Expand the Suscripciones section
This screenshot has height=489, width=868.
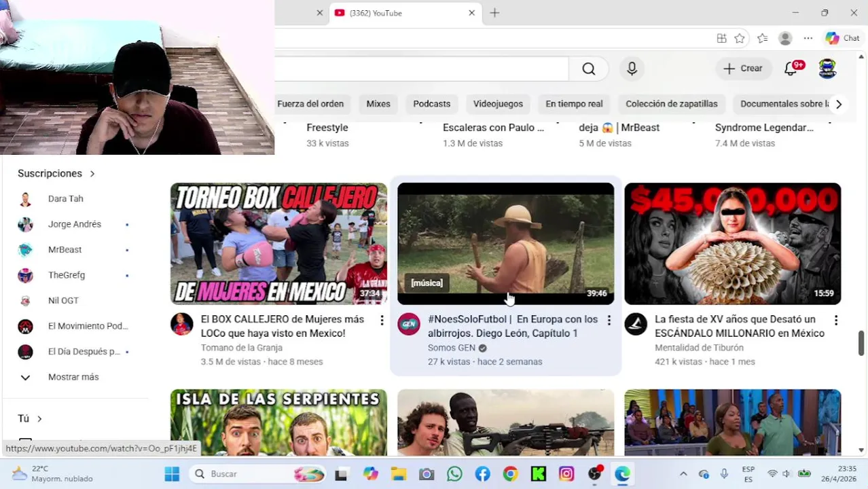point(56,173)
